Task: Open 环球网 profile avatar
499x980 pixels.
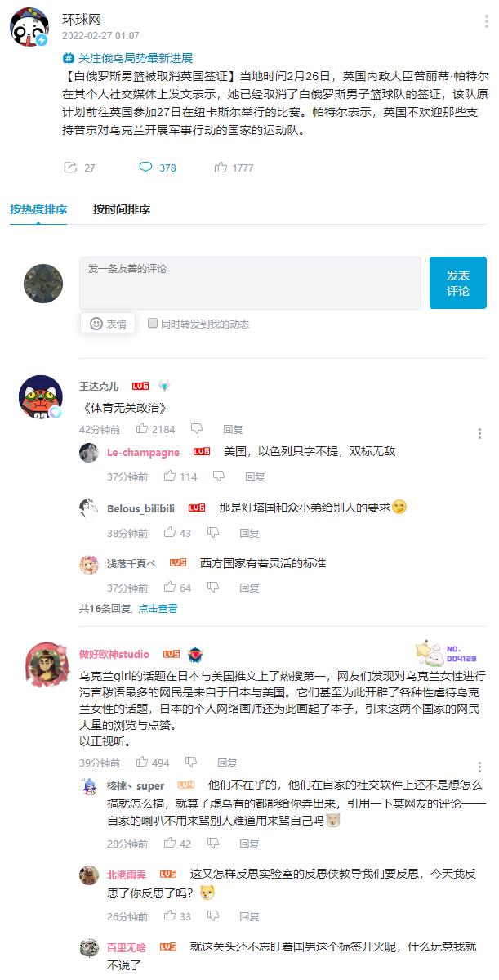Action: click(29, 27)
